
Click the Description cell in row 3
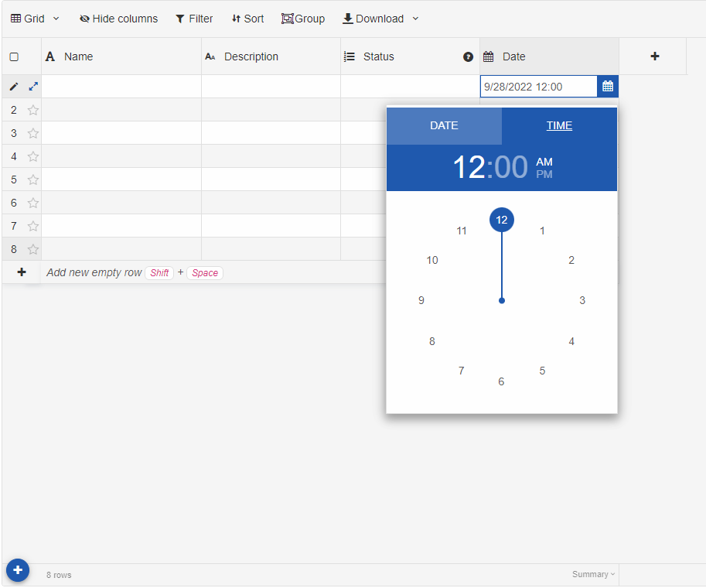(271, 133)
